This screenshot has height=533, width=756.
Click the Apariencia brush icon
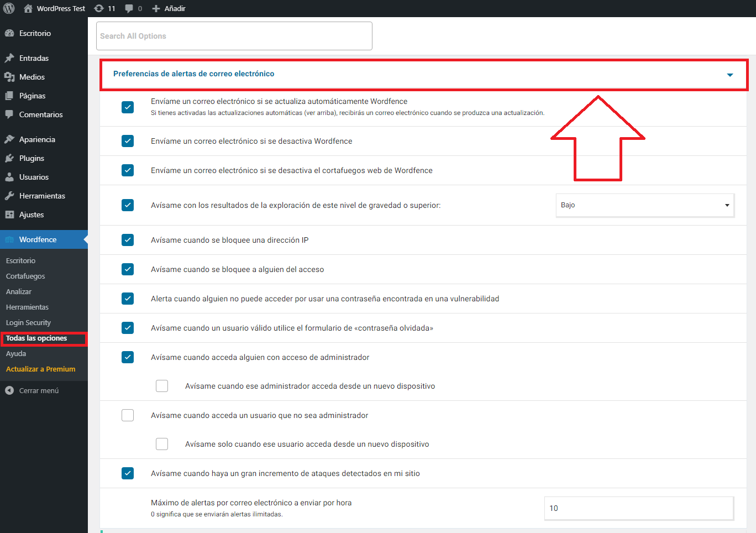point(9,139)
